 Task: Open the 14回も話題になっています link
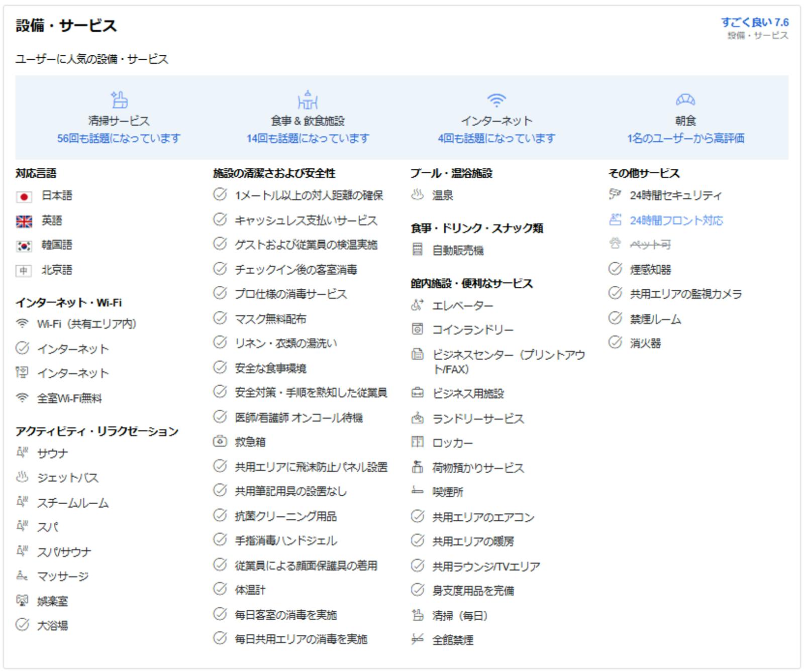(308, 138)
